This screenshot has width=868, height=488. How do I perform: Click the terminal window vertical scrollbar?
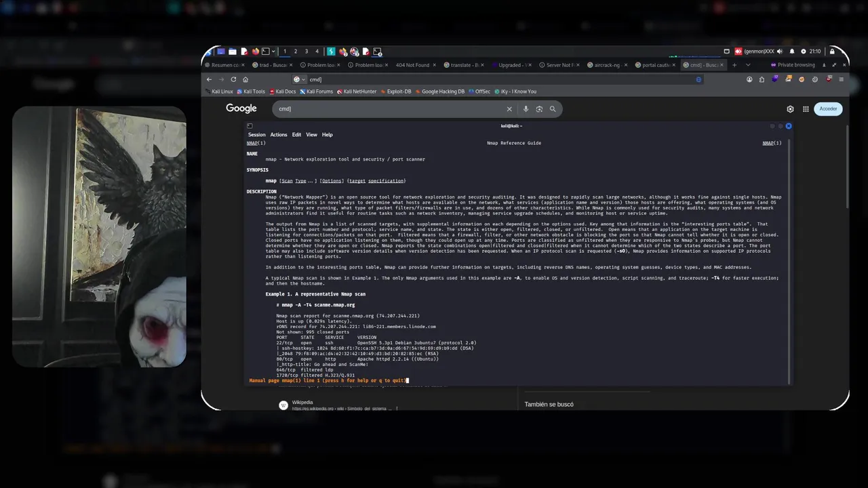tap(789, 261)
